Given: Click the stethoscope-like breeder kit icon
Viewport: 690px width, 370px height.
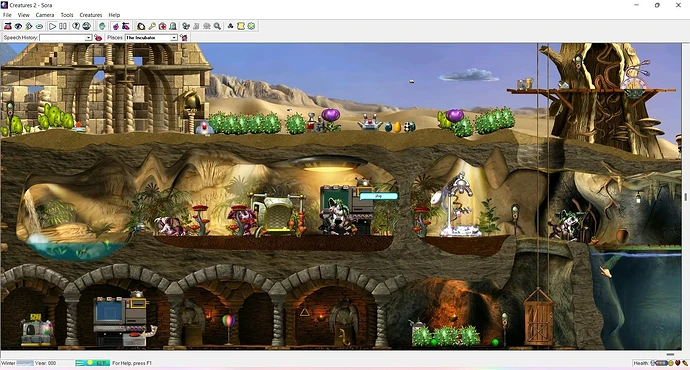Looking at the screenshot, I should click(x=186, y=26).
